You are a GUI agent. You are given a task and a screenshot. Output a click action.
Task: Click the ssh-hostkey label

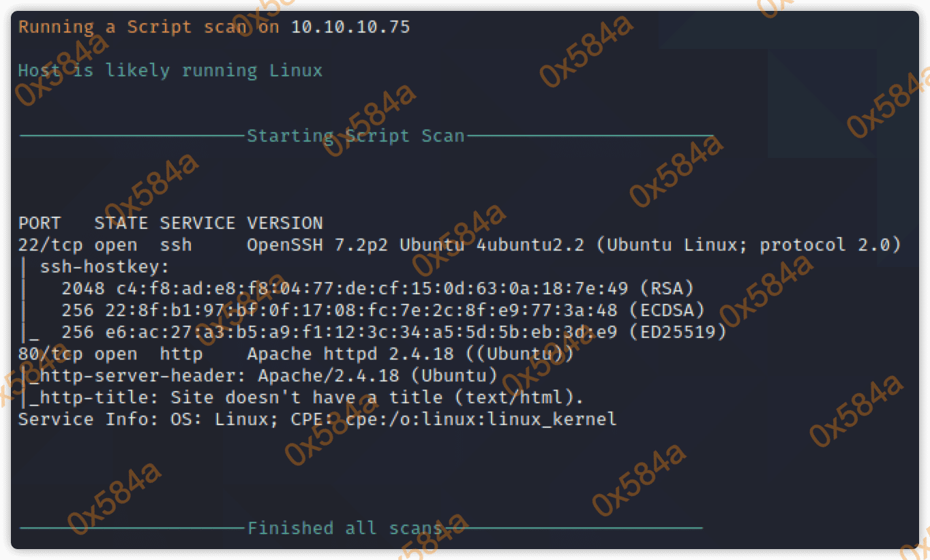tap(104, 267)
